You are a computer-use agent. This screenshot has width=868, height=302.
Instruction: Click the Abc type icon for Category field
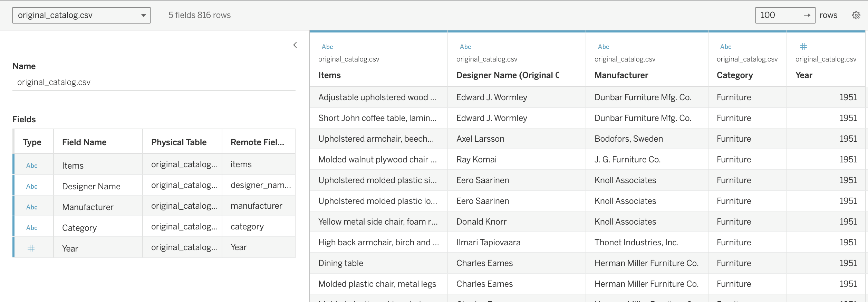pyautogui.click(x=32, y=228)
